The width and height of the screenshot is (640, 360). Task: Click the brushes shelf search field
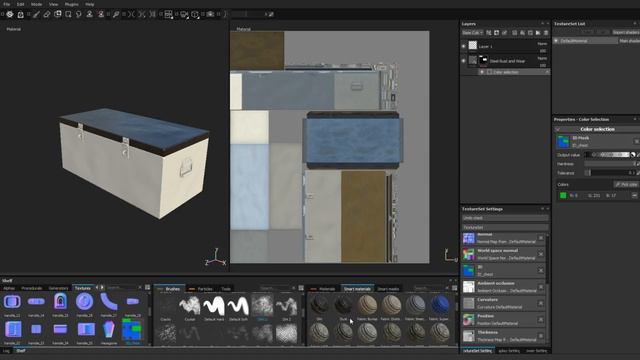click(x=276, y=288)
